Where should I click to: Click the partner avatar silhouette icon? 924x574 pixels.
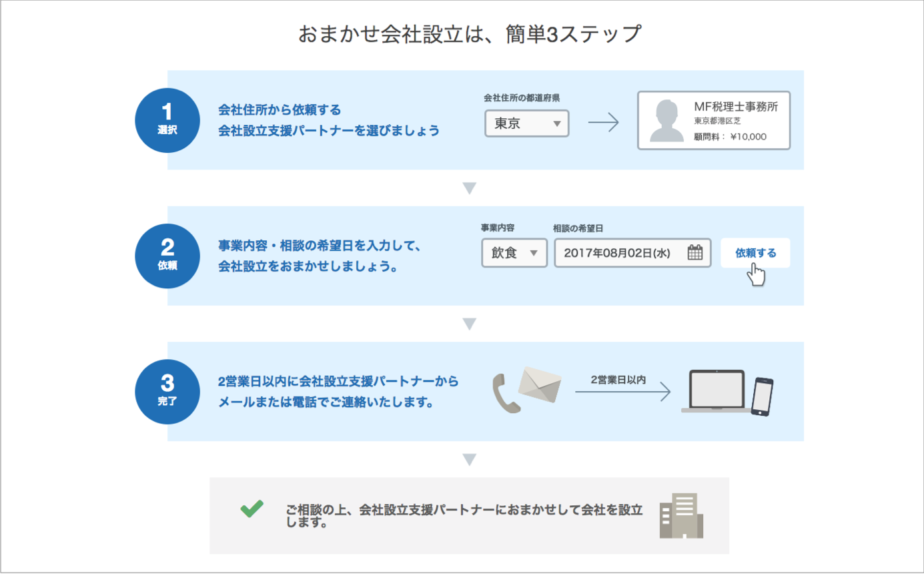point(667,121)
